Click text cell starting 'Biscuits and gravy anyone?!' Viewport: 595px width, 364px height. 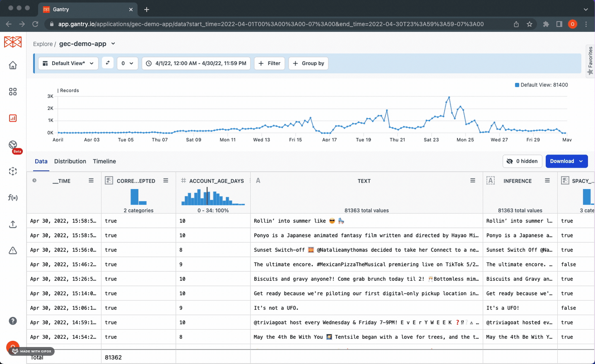[x=366, y=279]
